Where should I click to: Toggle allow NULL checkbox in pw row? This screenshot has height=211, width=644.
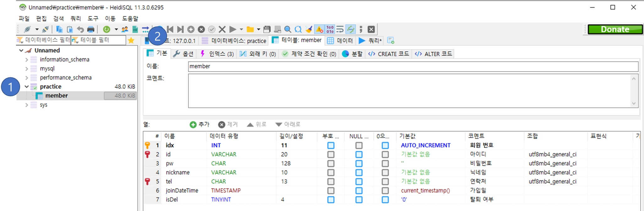pyautogui.click(x=359, y=164)
